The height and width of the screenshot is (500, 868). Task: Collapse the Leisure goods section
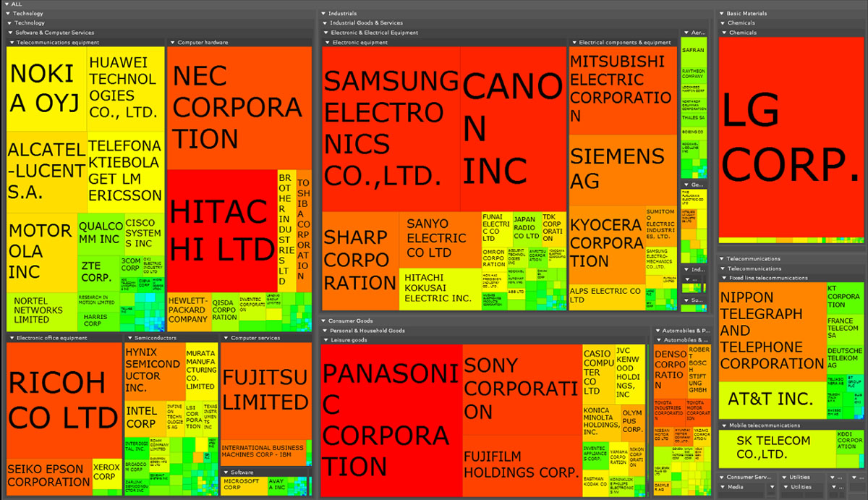coord(328,340)
